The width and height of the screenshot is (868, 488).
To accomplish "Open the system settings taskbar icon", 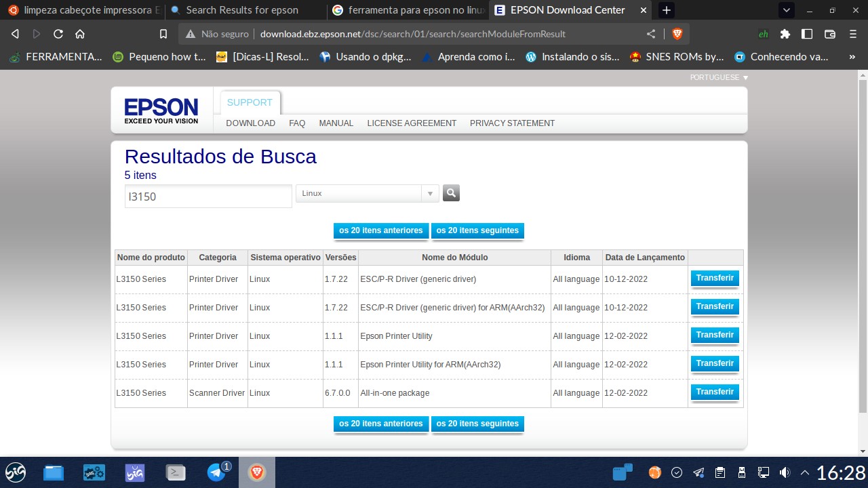I will coord(94,472).
